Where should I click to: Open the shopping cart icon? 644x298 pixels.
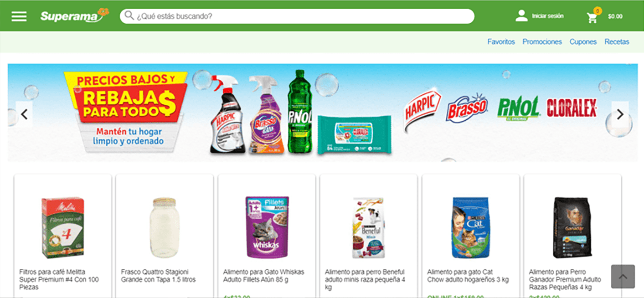[x=592, y=18]
